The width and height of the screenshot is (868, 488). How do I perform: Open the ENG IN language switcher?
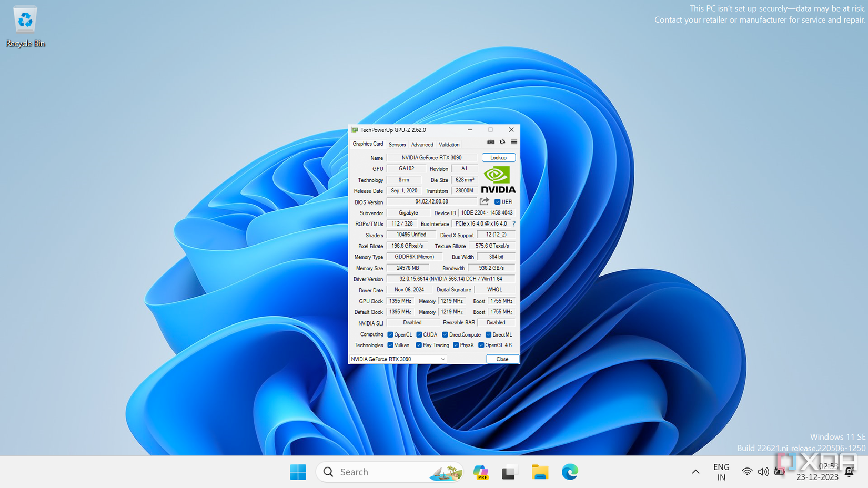[x=721, y=472]
